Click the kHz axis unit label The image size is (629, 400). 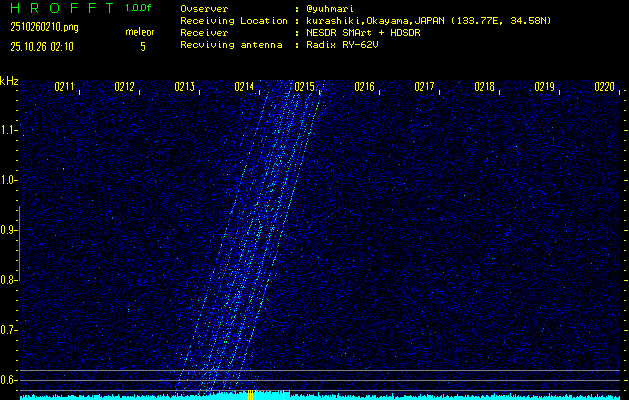click(10, 81)
